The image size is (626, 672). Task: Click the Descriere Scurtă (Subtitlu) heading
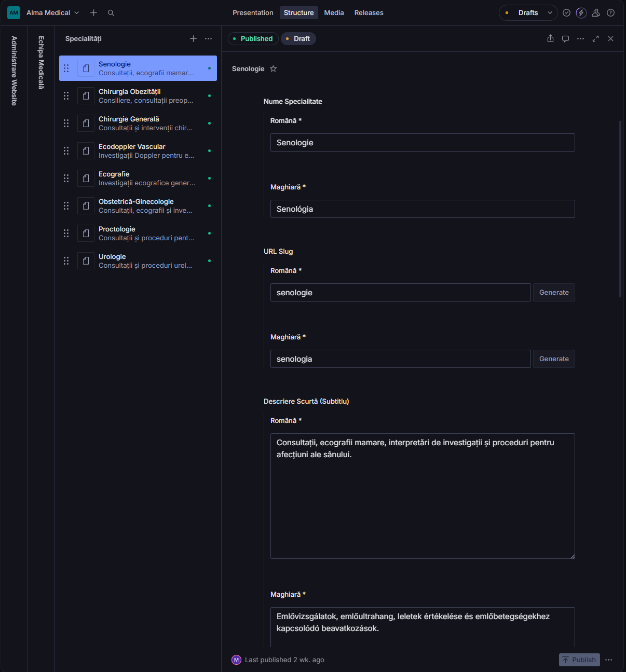[x=306, y=401]
